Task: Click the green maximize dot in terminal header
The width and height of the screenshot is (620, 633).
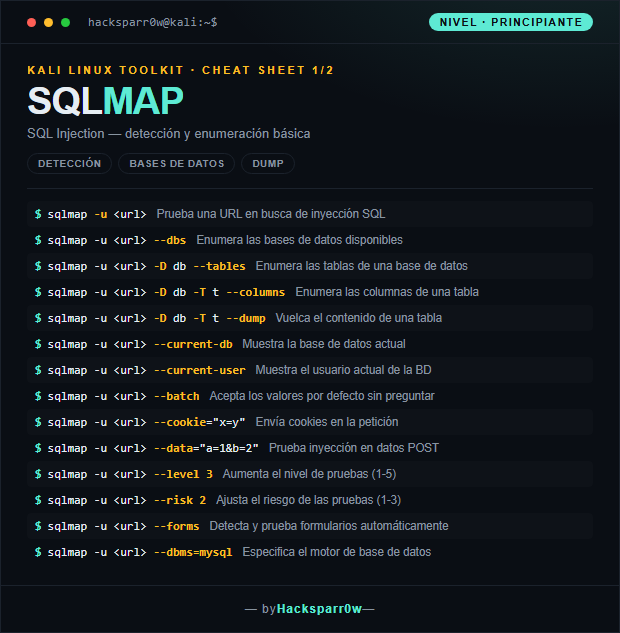Action: [65, 23]
